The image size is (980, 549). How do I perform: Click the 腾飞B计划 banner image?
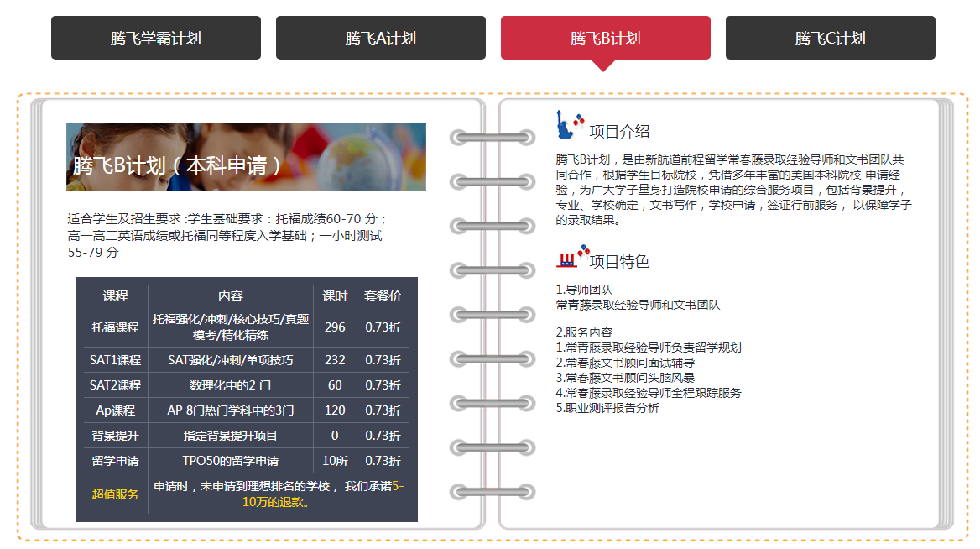coord(246,157)
